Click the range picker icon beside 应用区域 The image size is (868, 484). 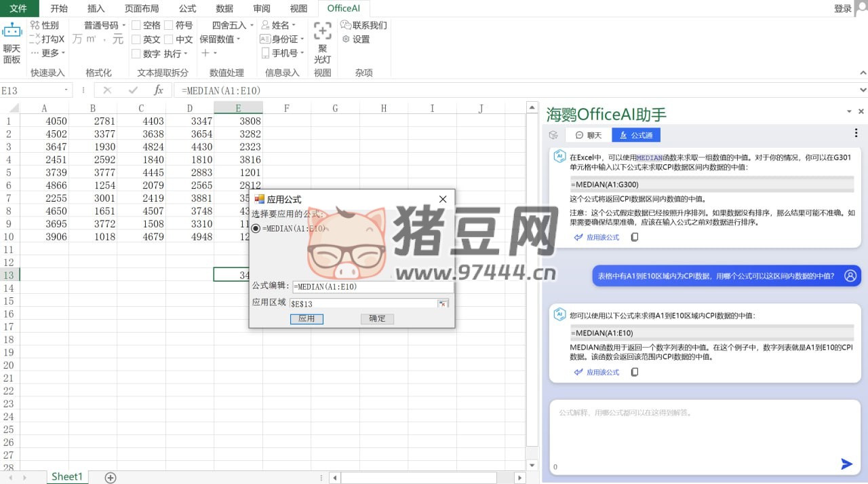[443, 303]
